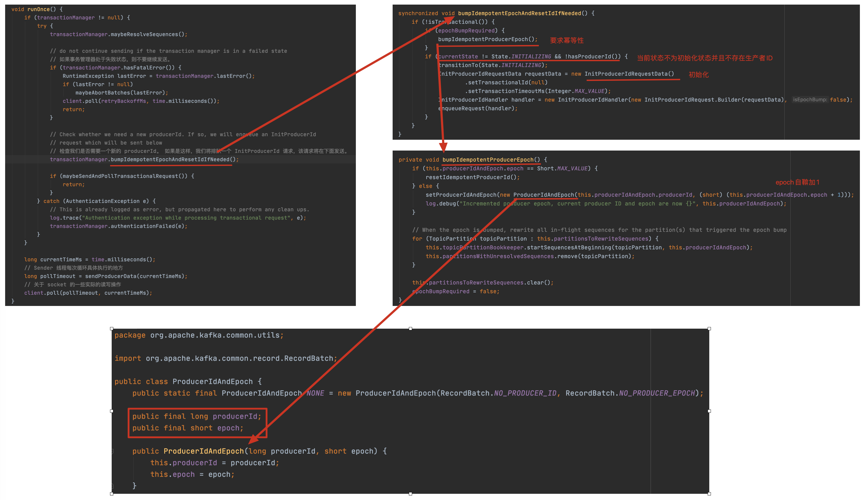
Task: Click the "this.producerId = producerId;" assignment
Action: (215, 463)
